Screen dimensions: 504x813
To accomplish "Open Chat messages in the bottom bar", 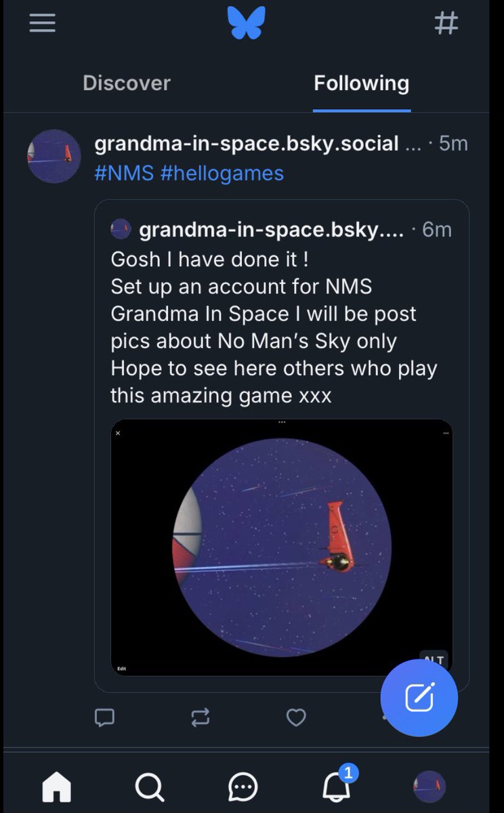I will click(243, 787).
